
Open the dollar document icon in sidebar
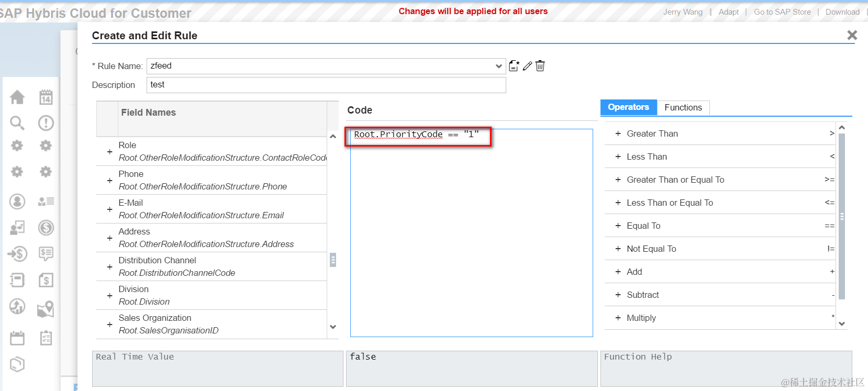tap(46, 280)
